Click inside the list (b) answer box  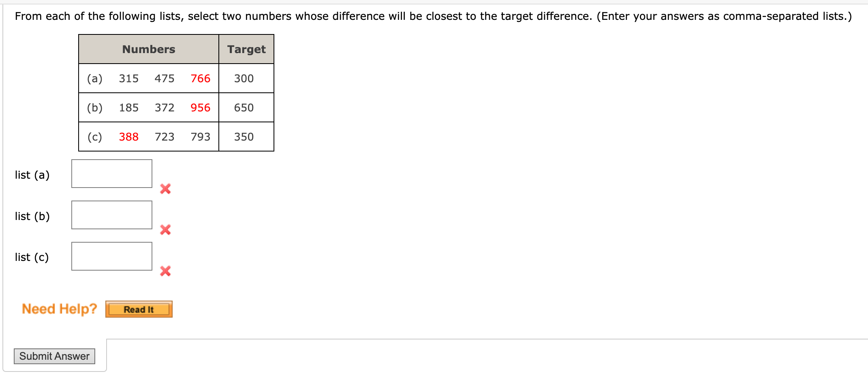[111, 215]
